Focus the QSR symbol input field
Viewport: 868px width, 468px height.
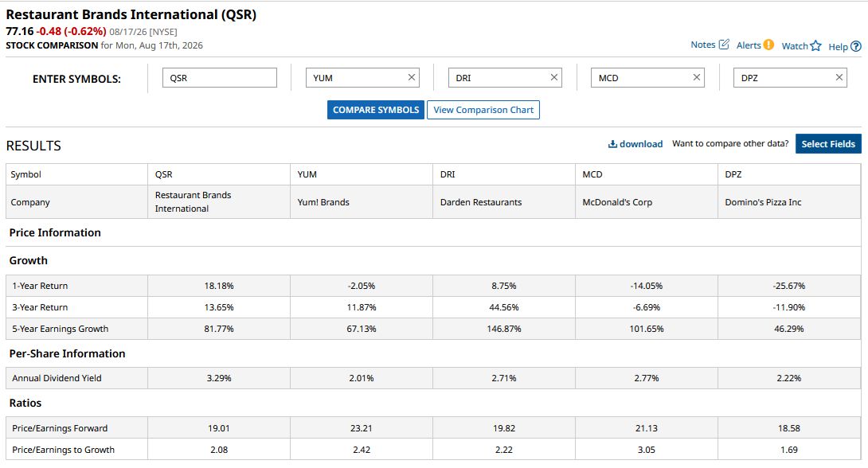[220, 77]
